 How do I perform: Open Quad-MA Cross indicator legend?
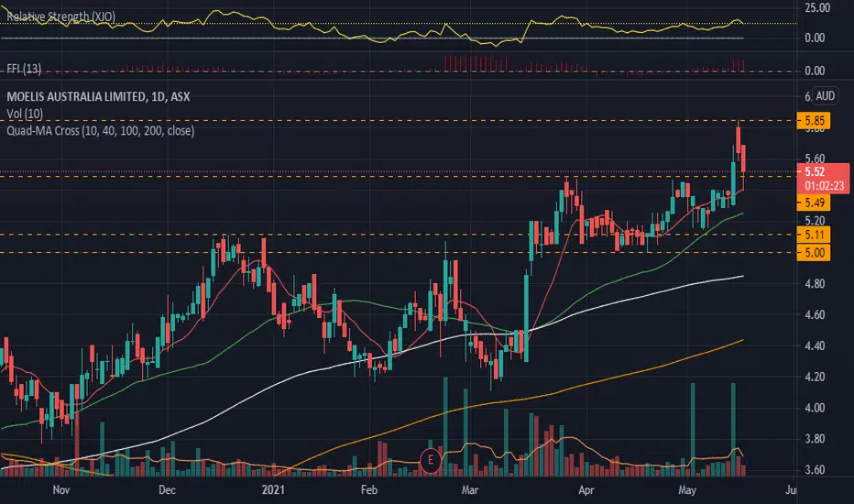point(100,131)
